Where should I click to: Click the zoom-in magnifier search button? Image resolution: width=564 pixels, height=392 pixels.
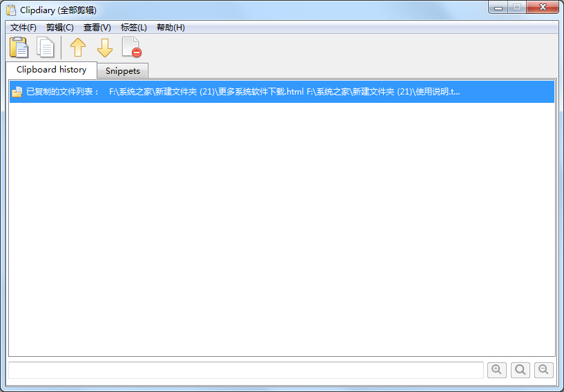497,370
